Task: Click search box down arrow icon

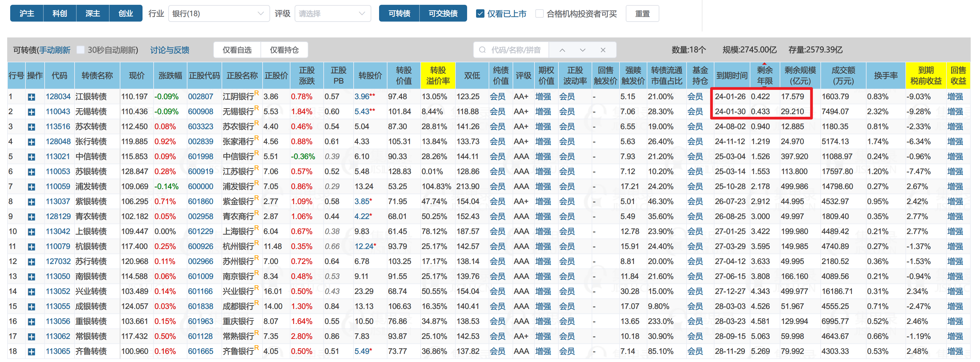Action: 582,50
